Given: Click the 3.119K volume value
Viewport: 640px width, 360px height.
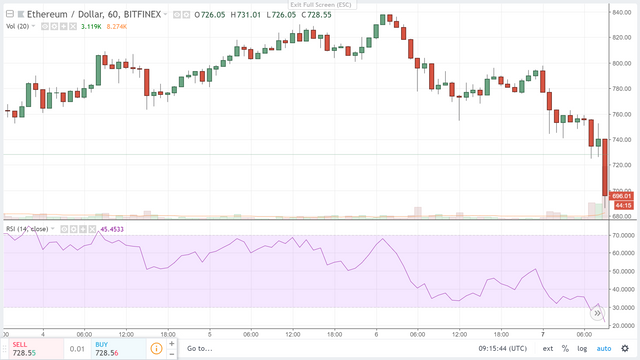Looking at the screenshot, I should [91, 27].
